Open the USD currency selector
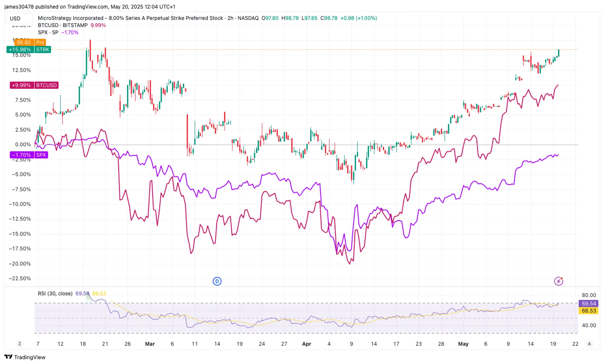 click(19, 19)
